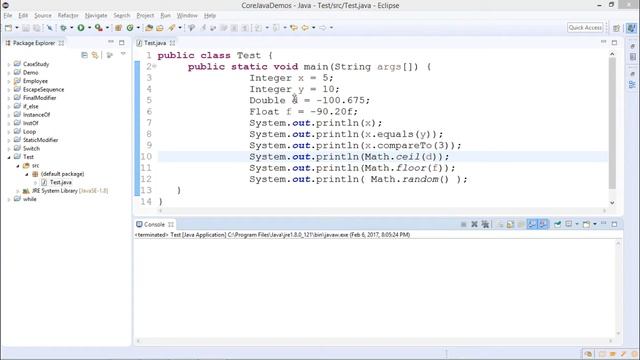The height and width of the screenshot is (360, 640).
Task: Open the Search menu
Action: click(122, 16)
